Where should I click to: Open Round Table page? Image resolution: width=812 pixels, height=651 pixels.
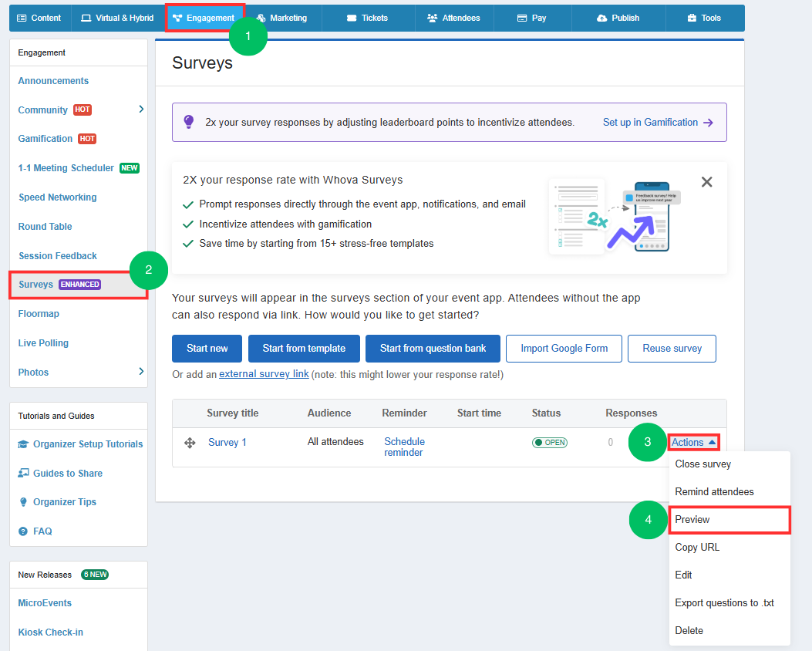point(45,226)
